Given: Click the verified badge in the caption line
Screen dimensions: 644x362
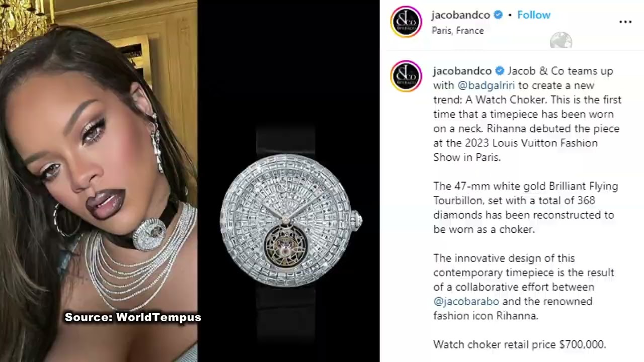Looking at the screenshot, I should pos(500,71).
